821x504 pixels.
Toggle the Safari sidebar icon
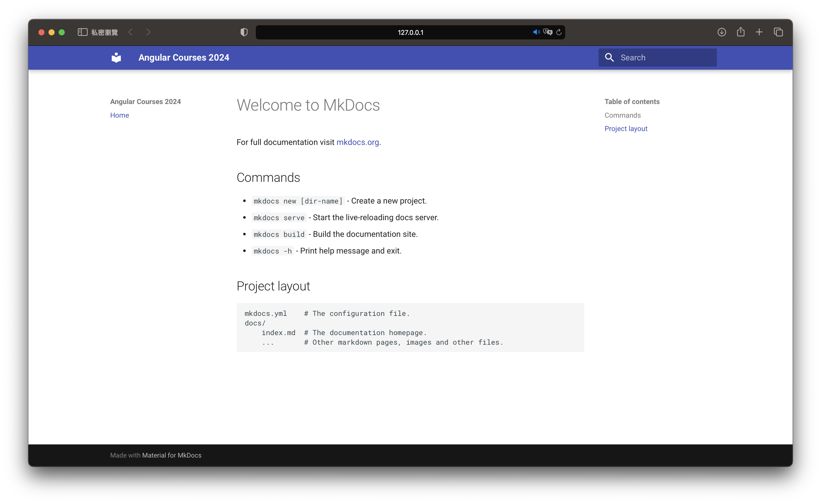[82, 32]
